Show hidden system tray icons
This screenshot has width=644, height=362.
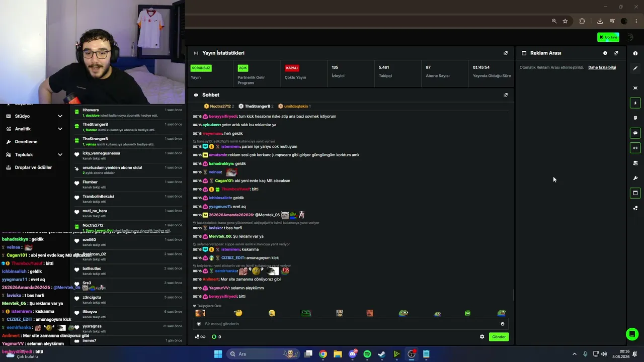click(575, 354)
